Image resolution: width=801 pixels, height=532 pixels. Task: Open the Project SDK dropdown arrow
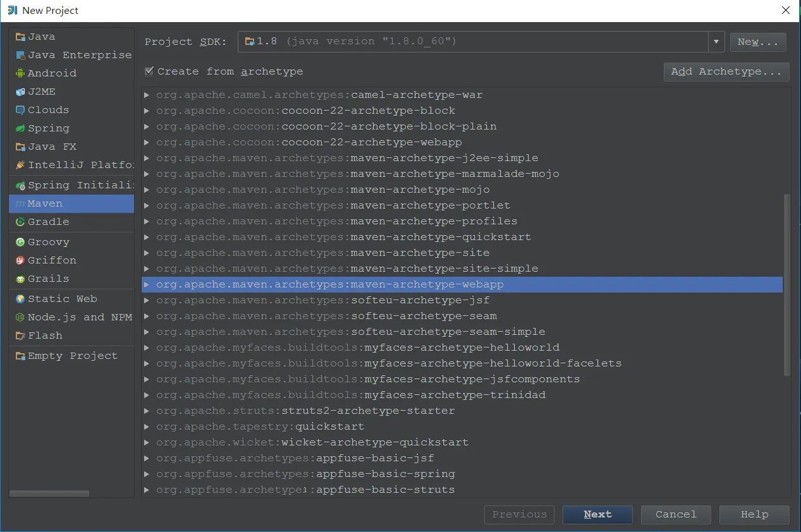tap(716, 42)
